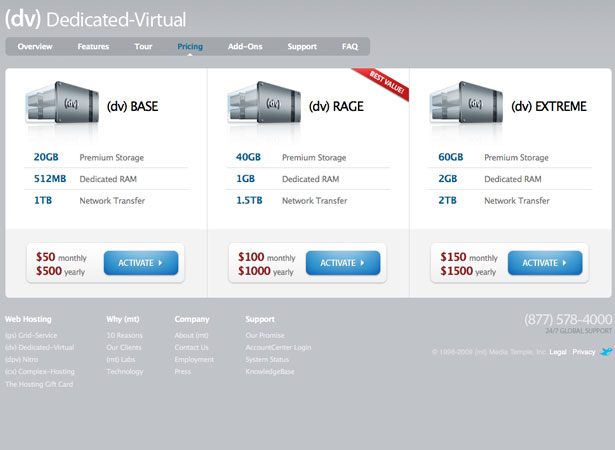Open the Our Clients link
Screen dimensions: 615x450
[124, 348]
